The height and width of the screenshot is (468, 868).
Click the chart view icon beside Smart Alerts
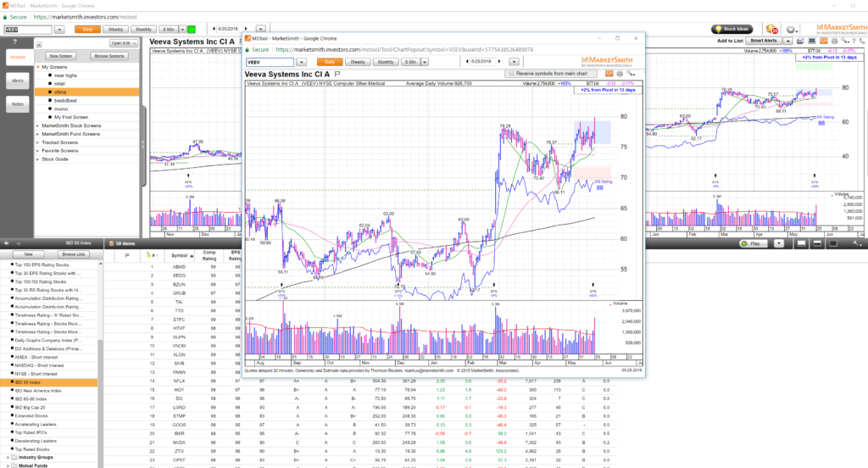point(800,41)
